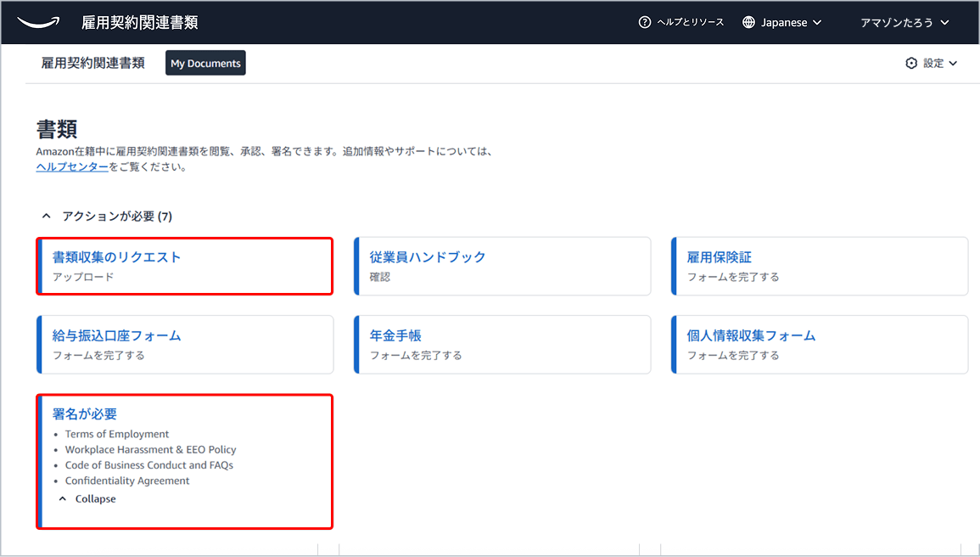Image resolution: width=980 pixels, height=557 pixels.
Task: Click the settings gear icon
Action: pos(911,63)
